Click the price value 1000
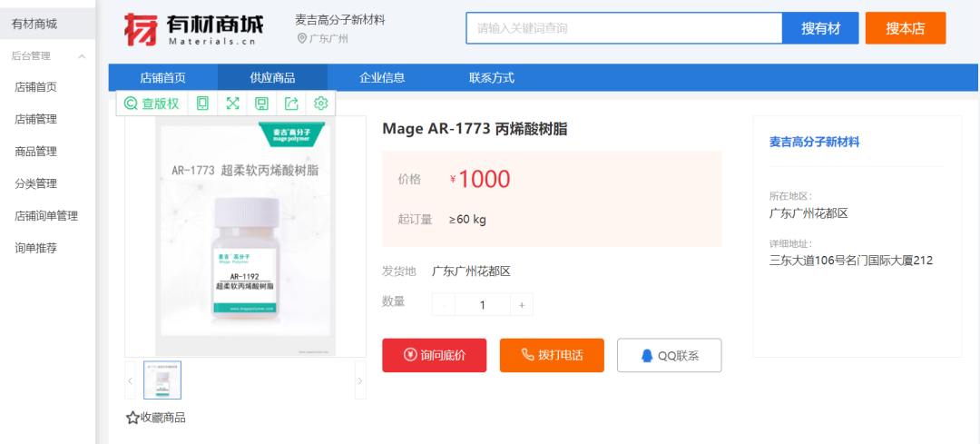 (x=485, y=180)
